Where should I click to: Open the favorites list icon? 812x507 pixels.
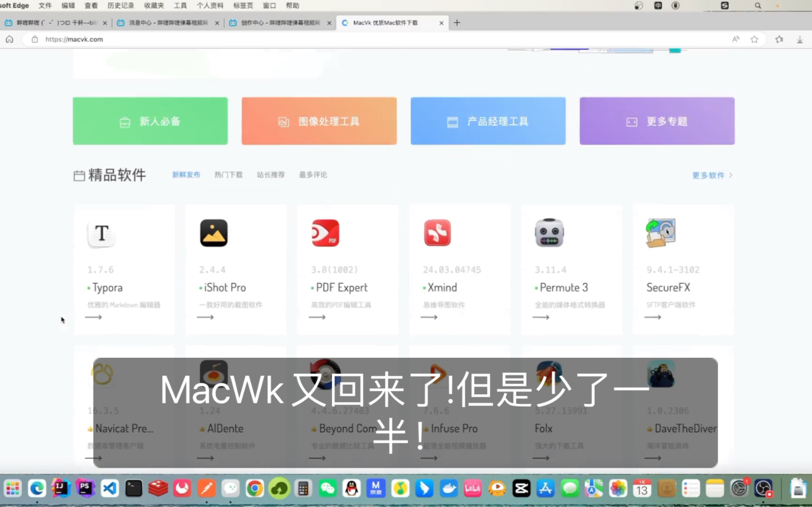click(779, 39)
